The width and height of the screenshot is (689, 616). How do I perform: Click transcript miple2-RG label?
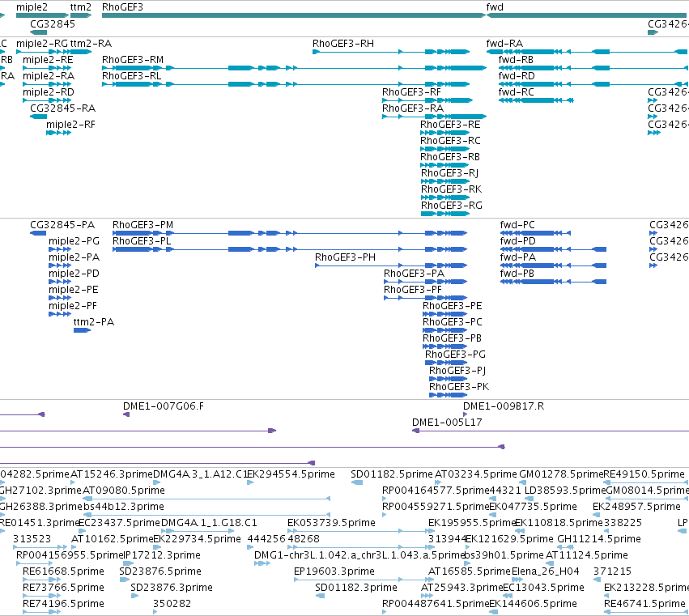42,44
